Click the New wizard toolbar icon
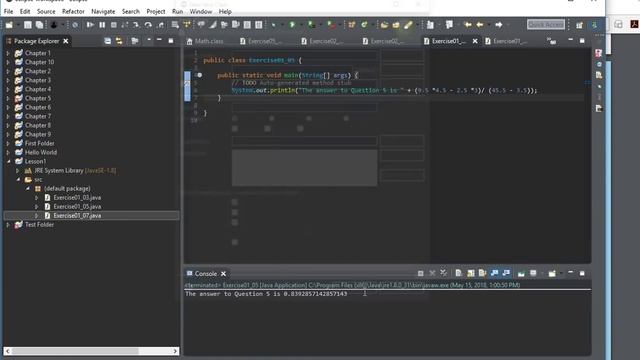Image resolution: width=640 pixels, height=360 pixels. click(9, 25)
